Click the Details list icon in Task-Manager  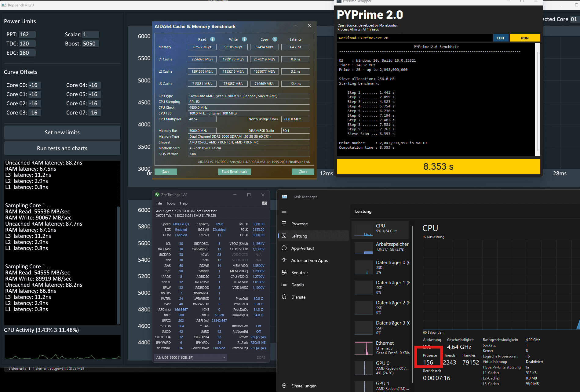pyautogui.click(x=284, y=285)
